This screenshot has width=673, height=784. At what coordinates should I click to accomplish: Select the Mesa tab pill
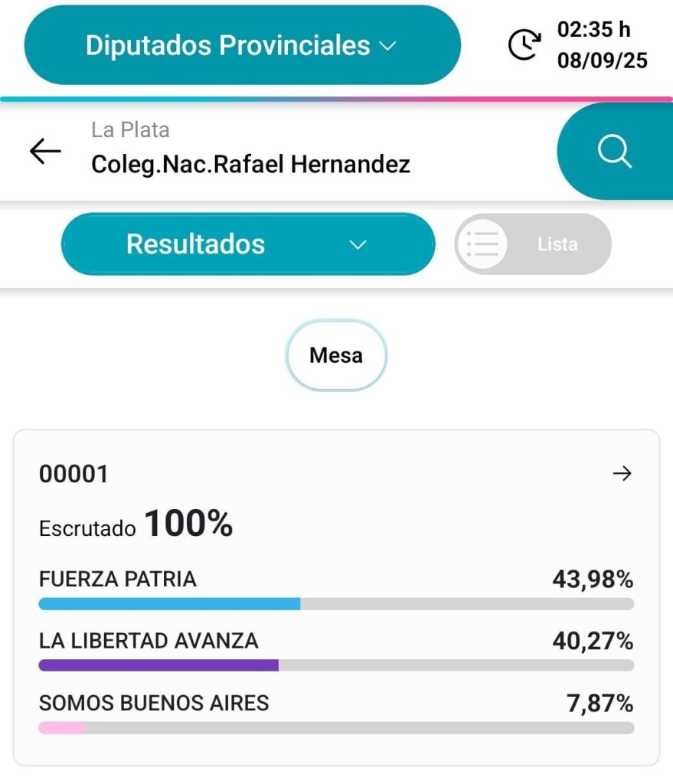coord(336,355)
